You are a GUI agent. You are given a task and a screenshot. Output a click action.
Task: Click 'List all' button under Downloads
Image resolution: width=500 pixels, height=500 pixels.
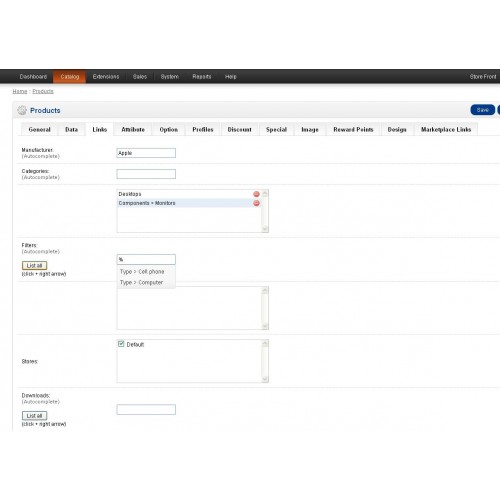click(34, 416)
